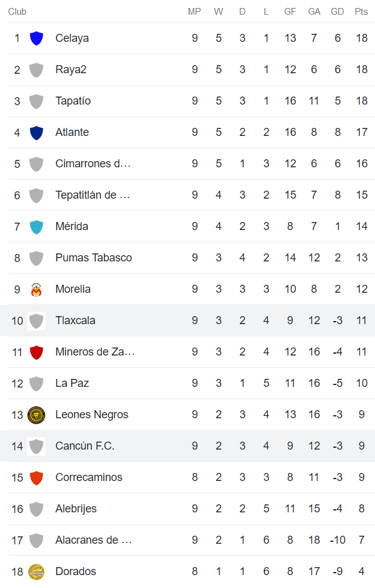Click the Tlaxcala gray placeholder crest
Screen dimensions: 375x588
[36, 320]
